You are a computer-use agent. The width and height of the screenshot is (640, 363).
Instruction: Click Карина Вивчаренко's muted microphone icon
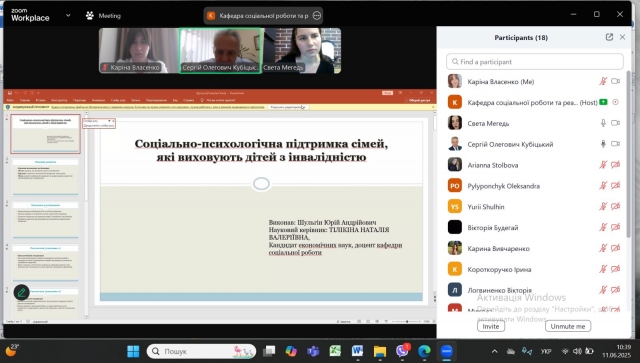pos(603,248)
